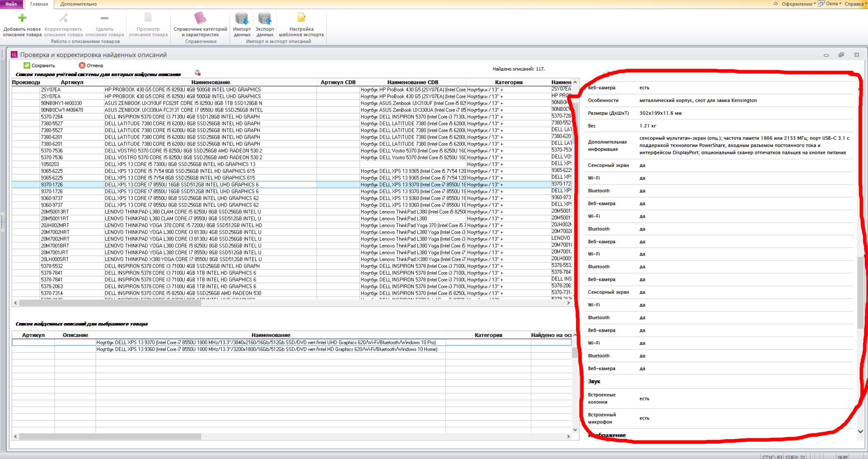
Task: Click the Вес value 1.21 кг
Action: tap(648, 126)
